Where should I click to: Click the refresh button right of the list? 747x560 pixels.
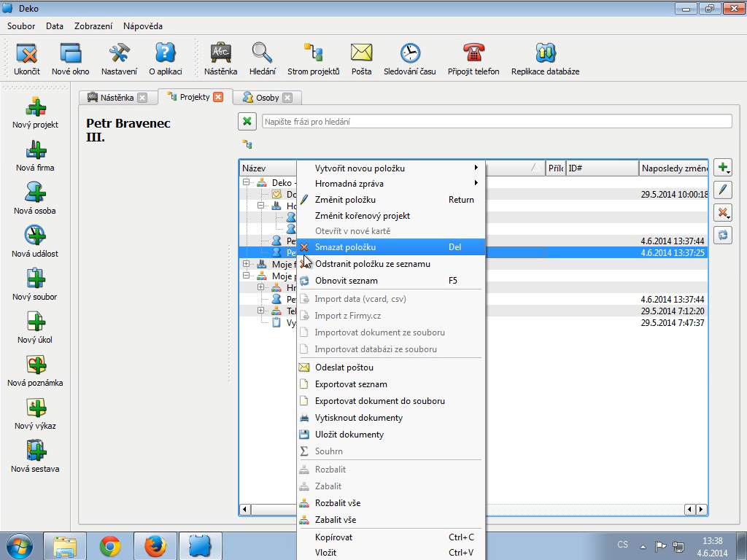(x=722, y=235)
